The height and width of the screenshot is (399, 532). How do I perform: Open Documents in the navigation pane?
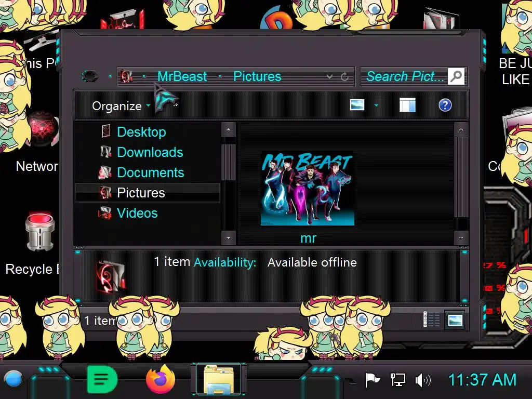point(150,172)
